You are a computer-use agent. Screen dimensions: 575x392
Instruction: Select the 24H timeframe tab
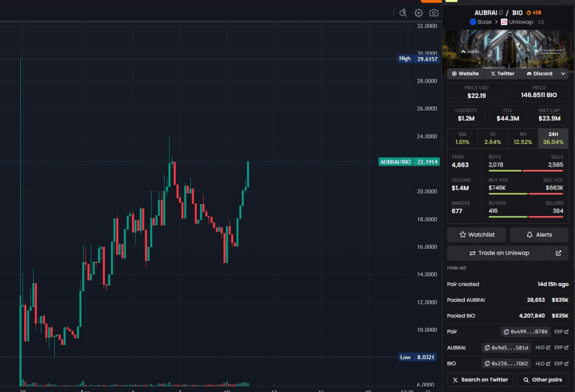[553, 138]
